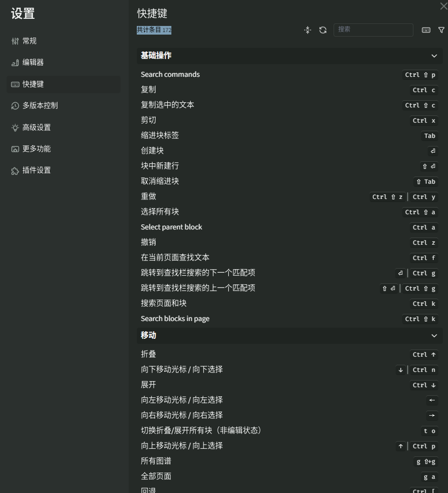Viewport: 448px width, 493px height.
Task: Click inside the 搜索 search field
Action: click(373, 30)
